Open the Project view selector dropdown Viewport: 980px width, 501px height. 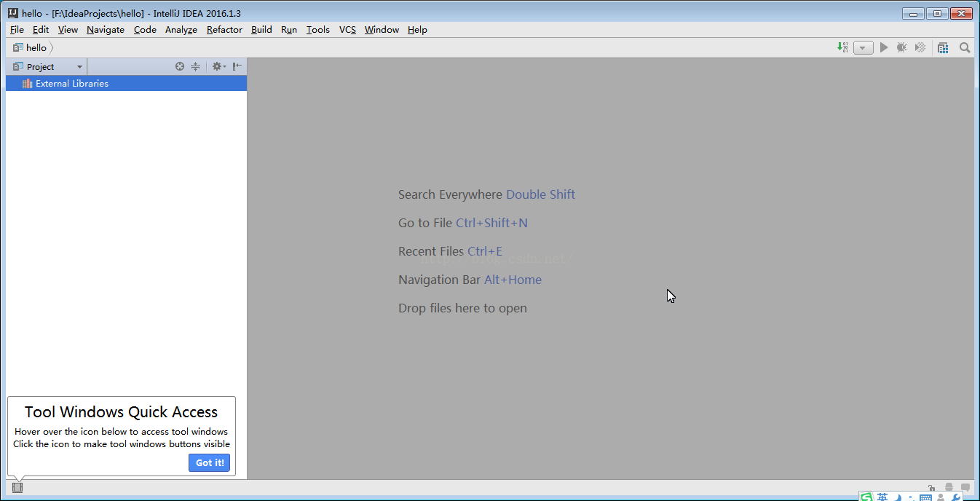47,66
